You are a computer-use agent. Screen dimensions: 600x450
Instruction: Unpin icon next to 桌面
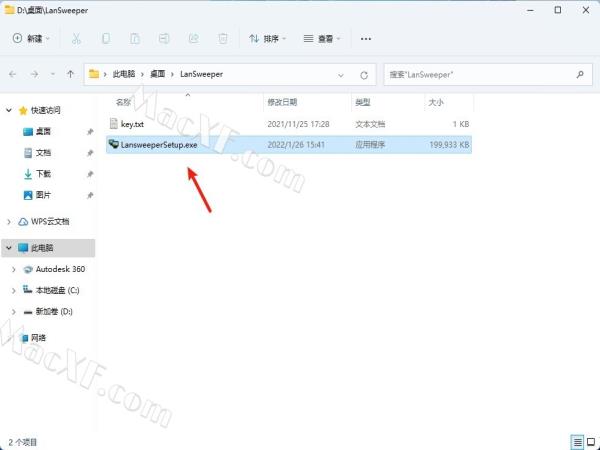(x=90, y=132)
